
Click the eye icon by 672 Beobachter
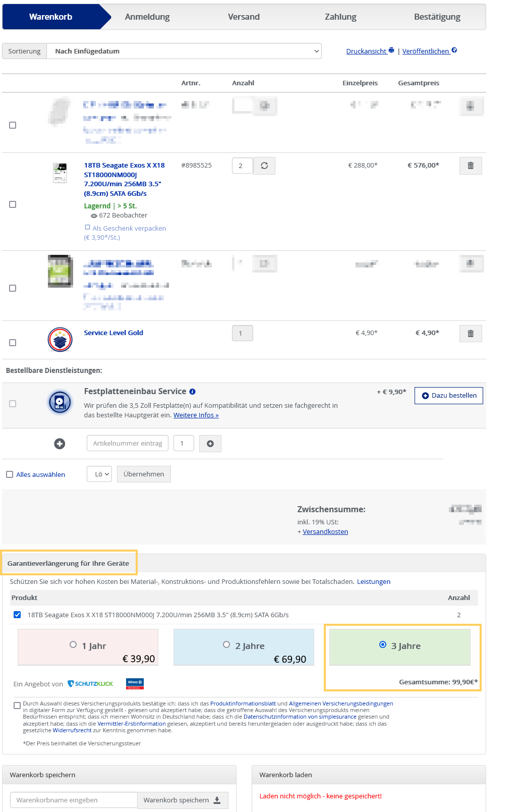tap(94, 216)
